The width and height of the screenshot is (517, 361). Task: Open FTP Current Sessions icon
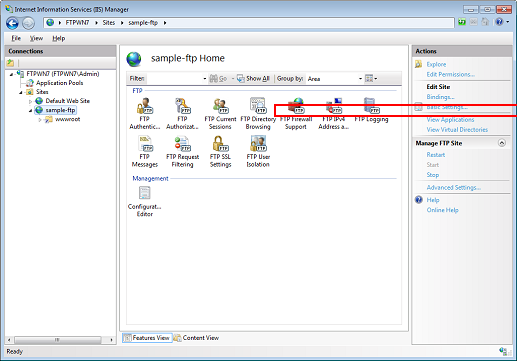click(x=220, y=113)
